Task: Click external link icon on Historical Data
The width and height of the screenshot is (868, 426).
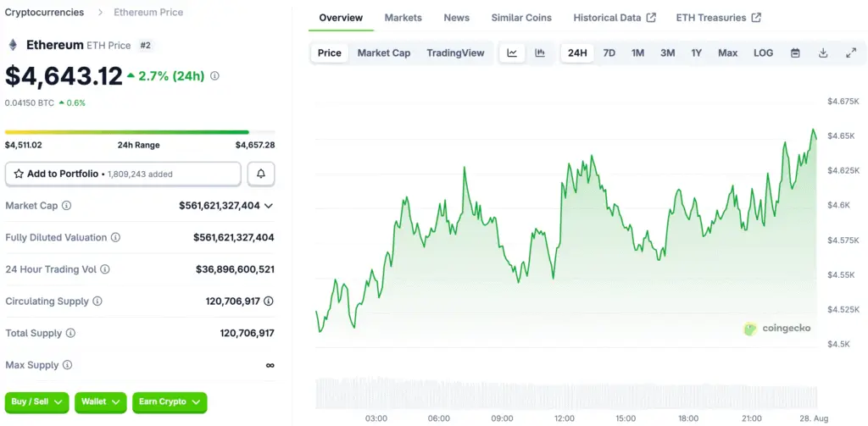Action: 652,17
